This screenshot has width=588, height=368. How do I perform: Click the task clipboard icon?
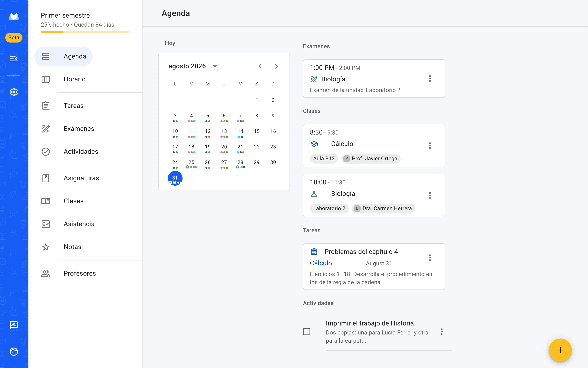[314, 252]
